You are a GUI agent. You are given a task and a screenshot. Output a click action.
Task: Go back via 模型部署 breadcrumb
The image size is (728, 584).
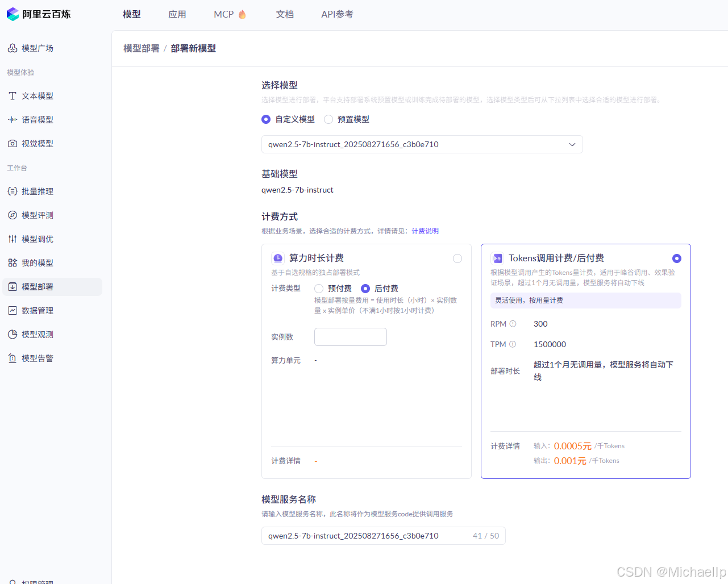142,48
